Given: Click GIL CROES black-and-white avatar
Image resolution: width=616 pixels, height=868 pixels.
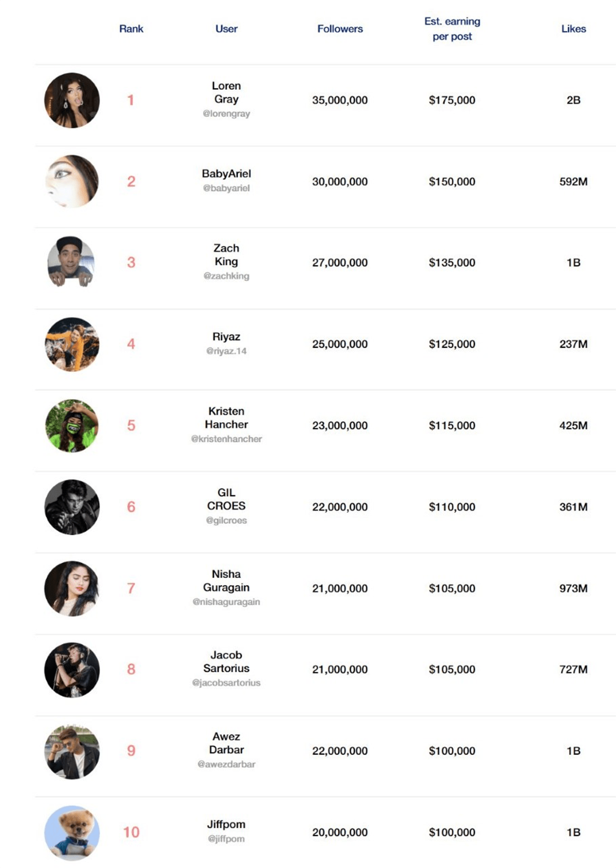Looking at the screenshot, I should [72, 507].
